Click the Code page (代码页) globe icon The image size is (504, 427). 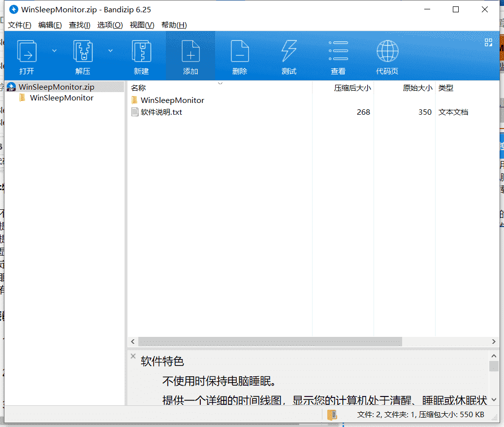pyautogui.click(x=387, y=51)
